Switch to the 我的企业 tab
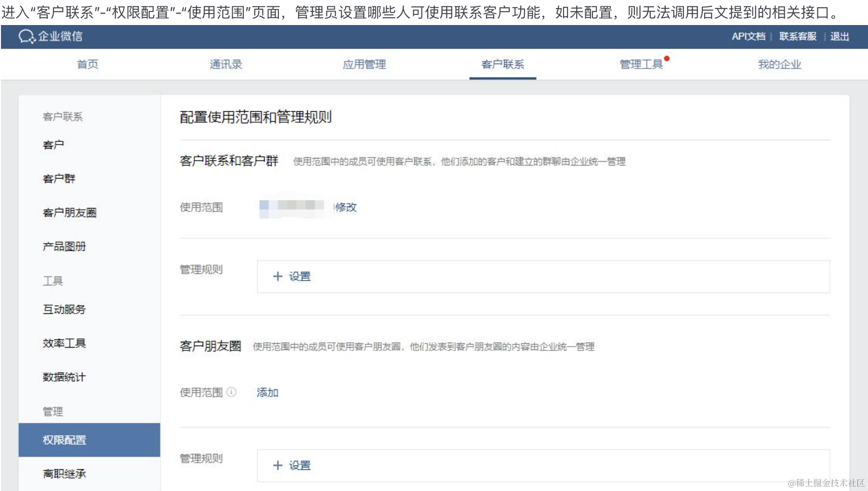868x491 pixels. [x=779, y=64]
